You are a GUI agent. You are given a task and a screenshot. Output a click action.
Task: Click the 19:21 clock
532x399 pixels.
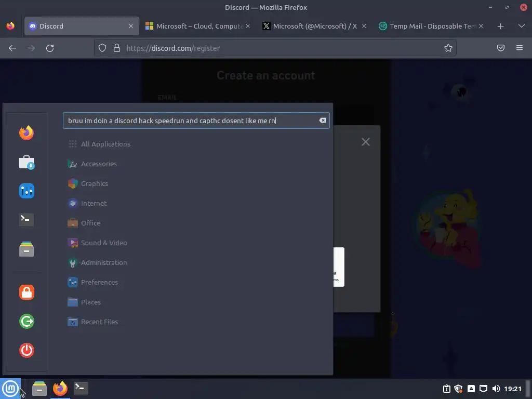513,389
